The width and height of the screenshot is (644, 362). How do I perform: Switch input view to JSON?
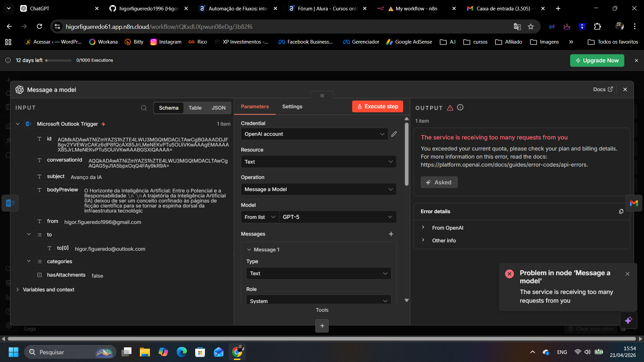click(218, 108)
